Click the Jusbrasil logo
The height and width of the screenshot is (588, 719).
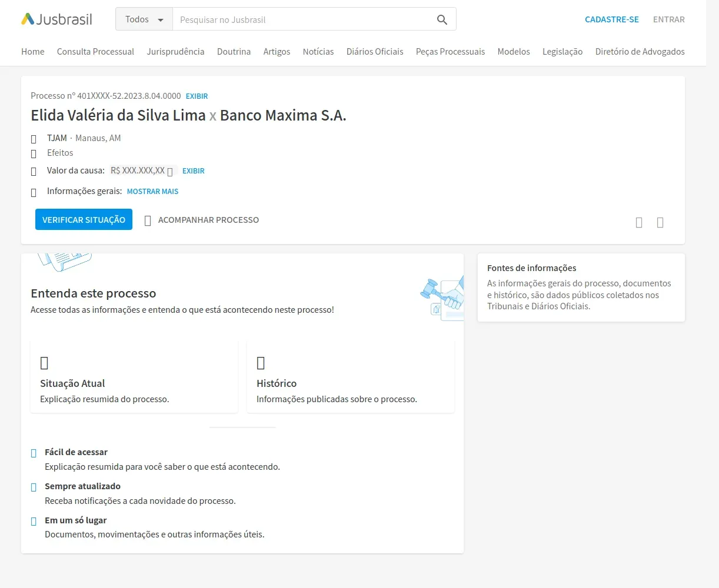click(57, 19)
